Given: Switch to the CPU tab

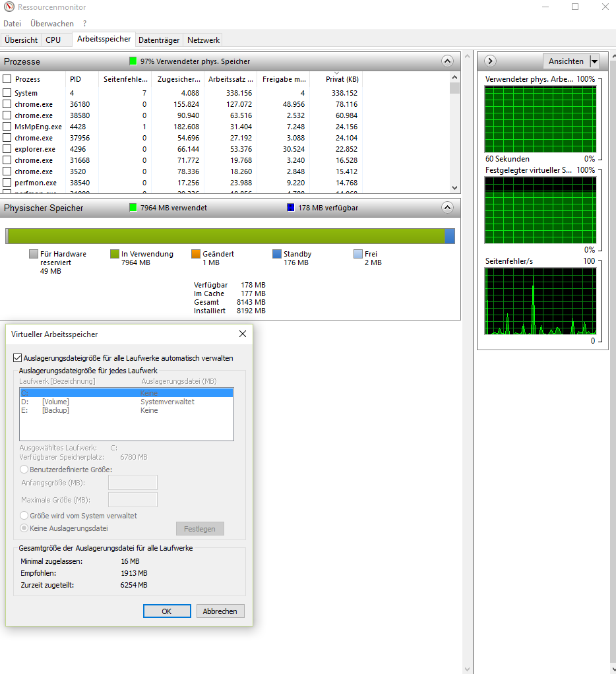Looking at the screenshot, I should 53,40.
